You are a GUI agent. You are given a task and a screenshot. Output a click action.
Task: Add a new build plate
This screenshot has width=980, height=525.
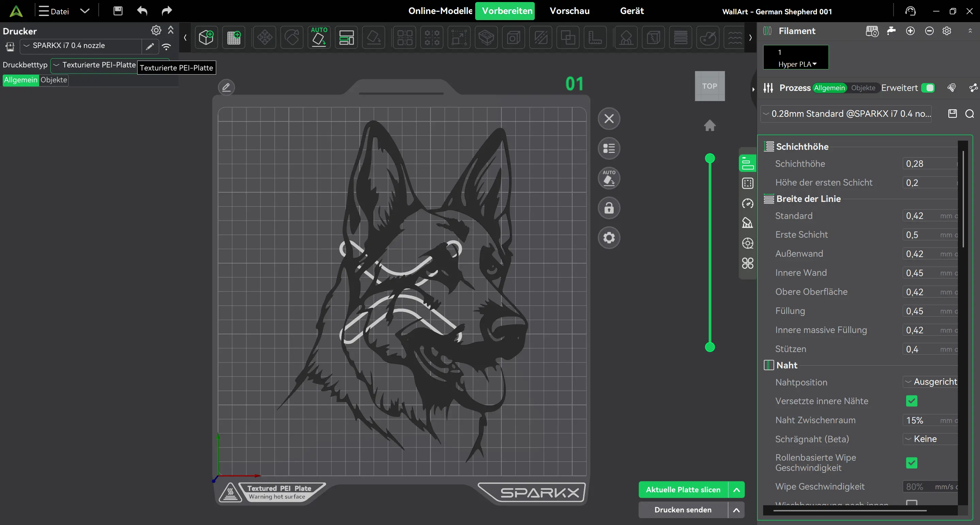[x=234, y=37]
